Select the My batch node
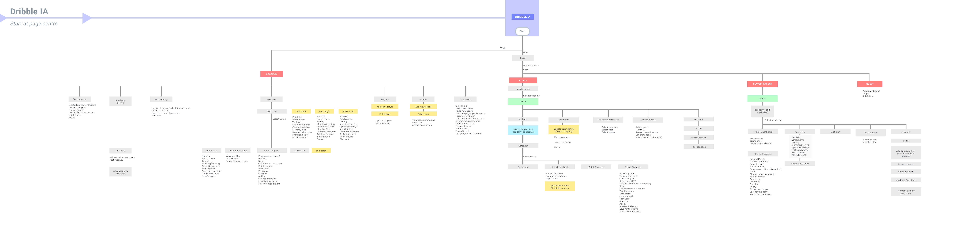Image resolution: width=980 pixels, height=236 pixels. click(523, 119)
